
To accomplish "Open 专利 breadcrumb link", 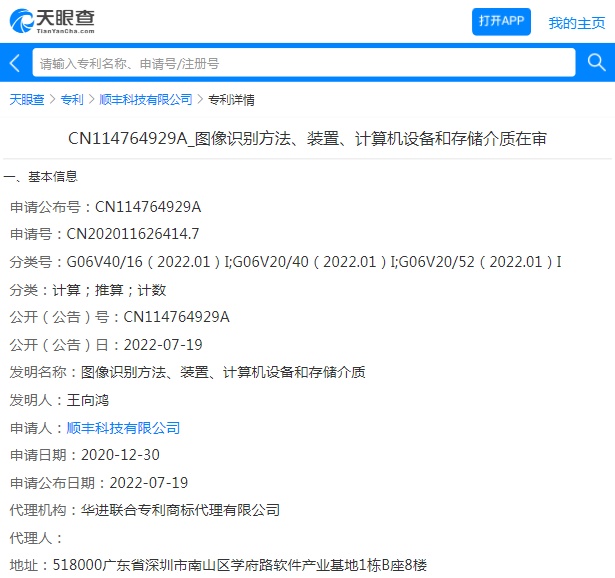I will click(72, 100).
